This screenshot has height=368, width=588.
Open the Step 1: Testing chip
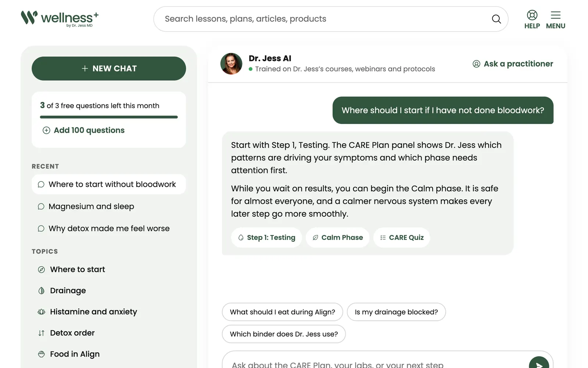(266, 238)
